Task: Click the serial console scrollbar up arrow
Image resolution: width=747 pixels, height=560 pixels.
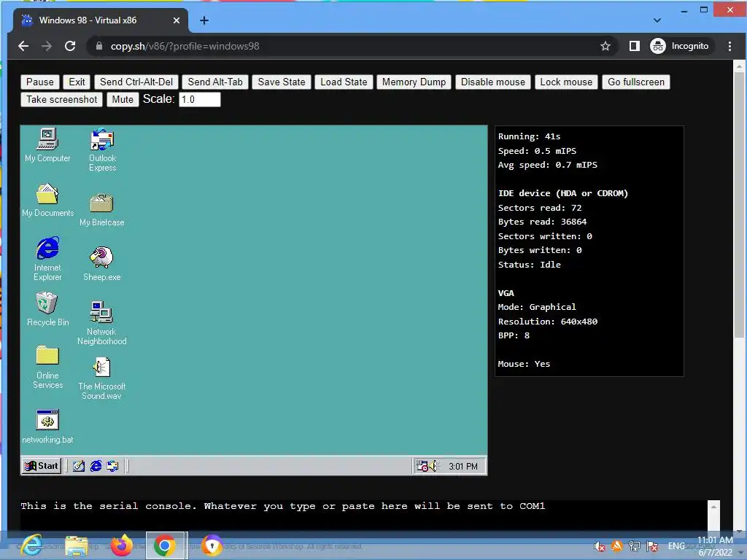Action: click(713, 507)
